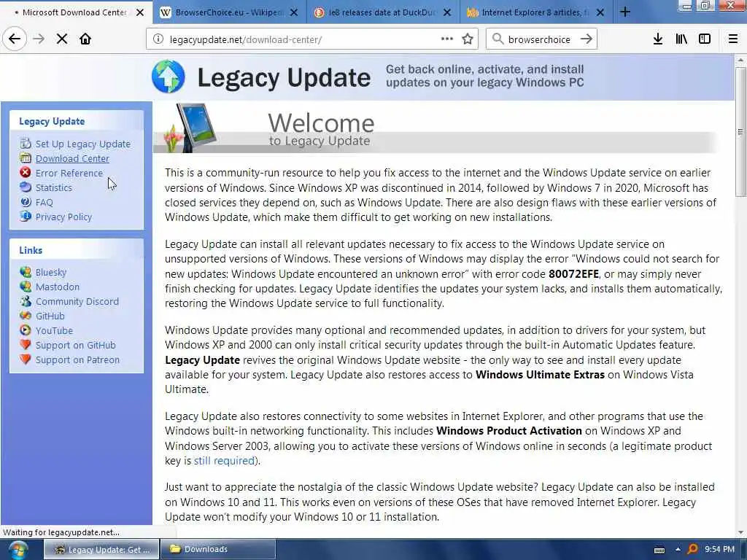Stop loading the page with the X button

click(62, 39)
